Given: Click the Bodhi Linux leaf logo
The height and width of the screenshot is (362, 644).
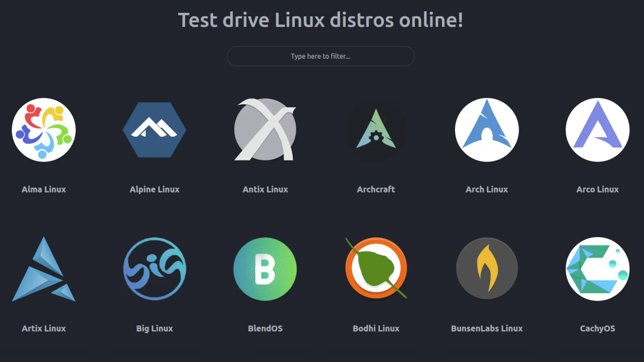Looking at the screenshot, I should pyautogui.click(x=376, y=268).
